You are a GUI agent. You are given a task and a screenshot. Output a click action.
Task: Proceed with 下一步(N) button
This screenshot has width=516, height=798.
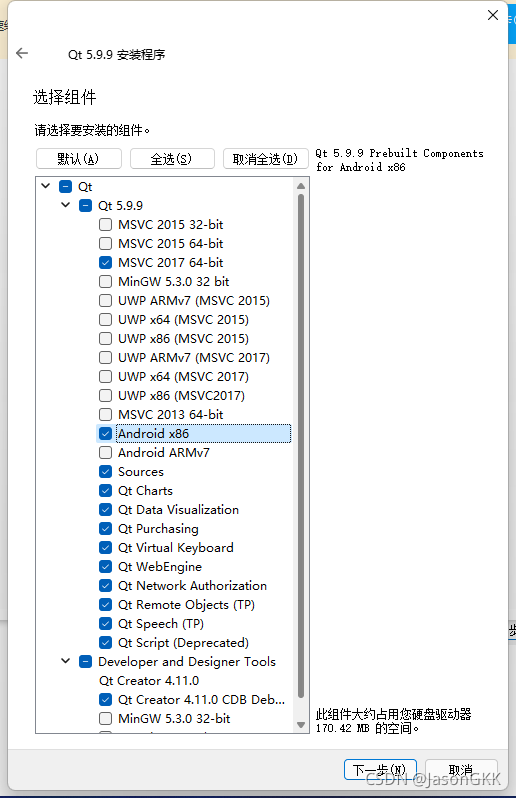[x=380, y=770]
